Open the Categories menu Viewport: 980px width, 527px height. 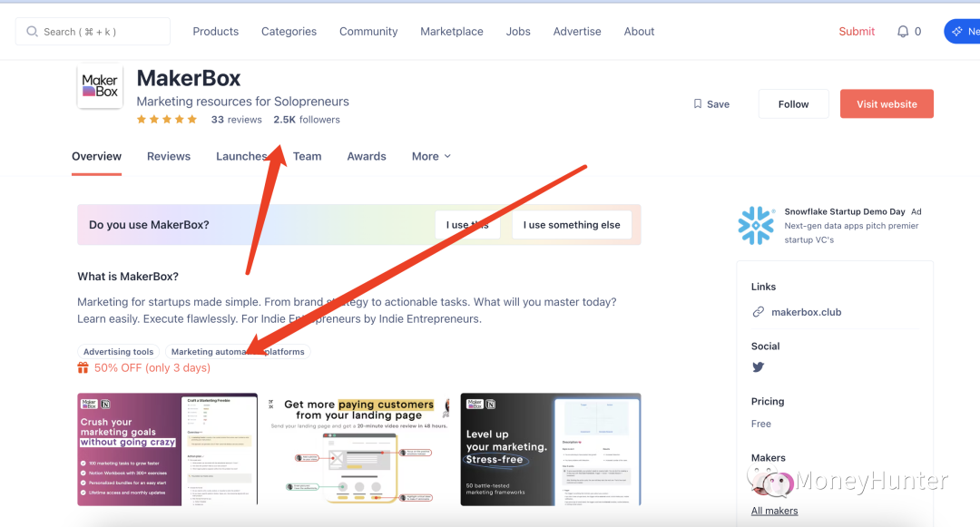(289, 31)
